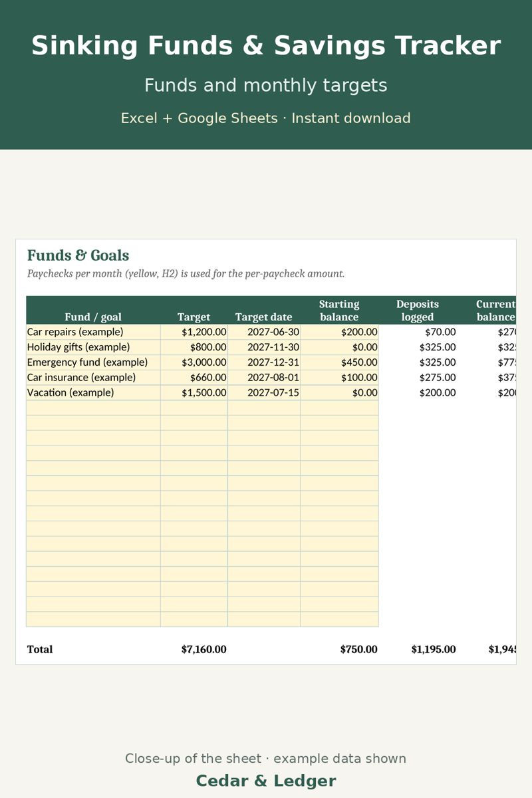532x798 pixels.
Task: Click the 'Sinking Funds & Savings Tracker' title
Action: click(x=266, y=46)
